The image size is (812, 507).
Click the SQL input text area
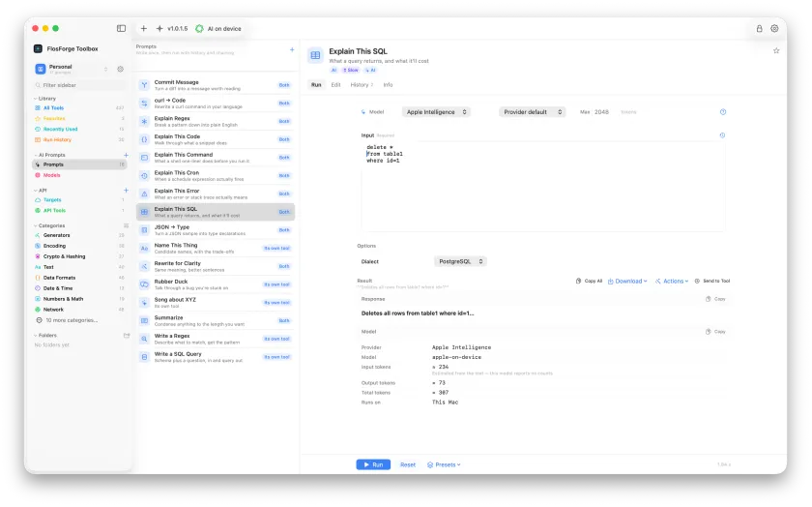click(543, 186)
